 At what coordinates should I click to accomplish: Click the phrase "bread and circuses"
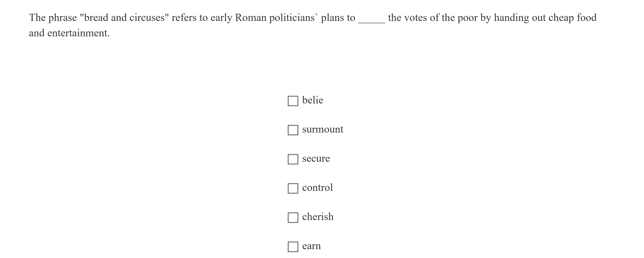125,17
